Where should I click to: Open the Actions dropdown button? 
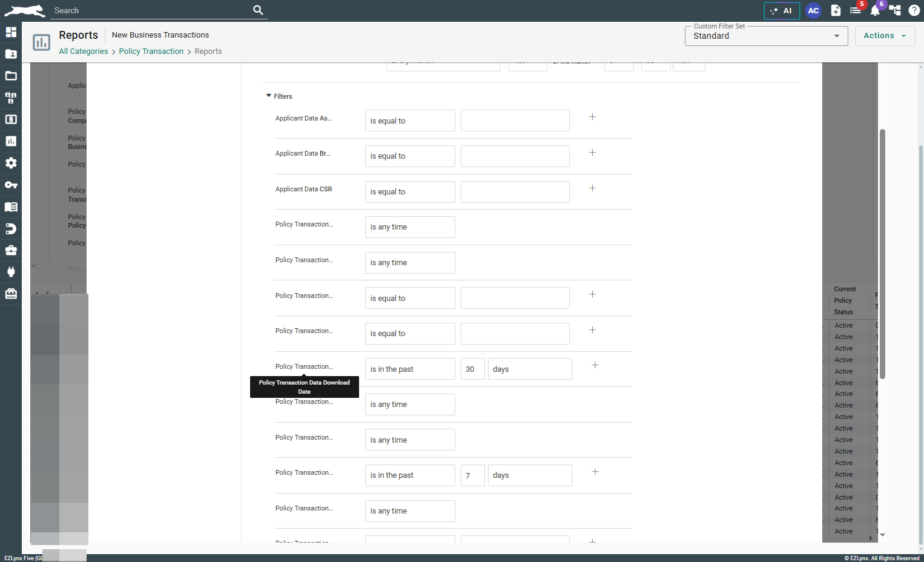click(885, 36)
